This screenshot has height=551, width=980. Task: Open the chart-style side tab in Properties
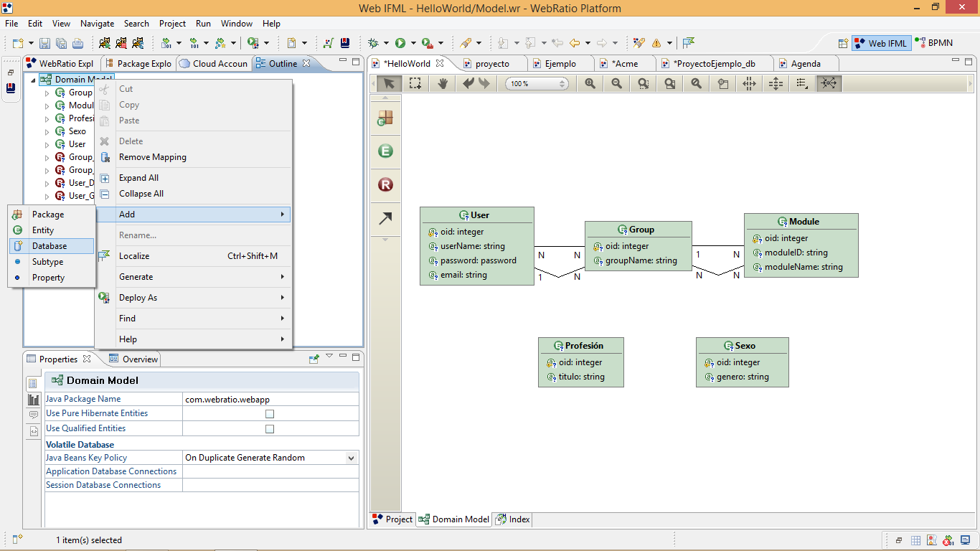tap(34, 400)
